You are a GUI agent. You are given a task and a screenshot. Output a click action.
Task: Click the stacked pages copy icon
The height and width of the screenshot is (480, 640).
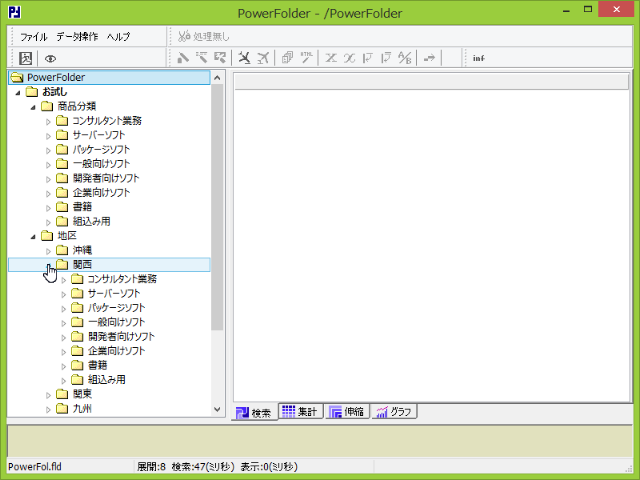click(287, 58)
